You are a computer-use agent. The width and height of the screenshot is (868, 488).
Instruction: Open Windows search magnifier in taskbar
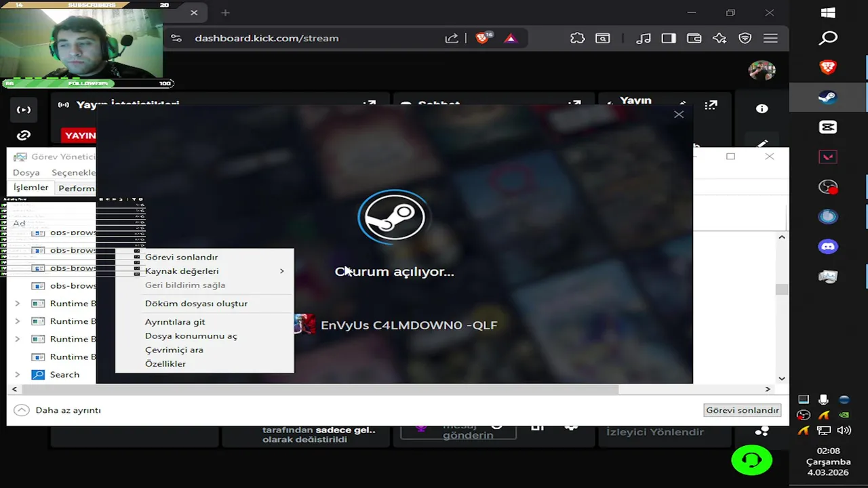828,38
